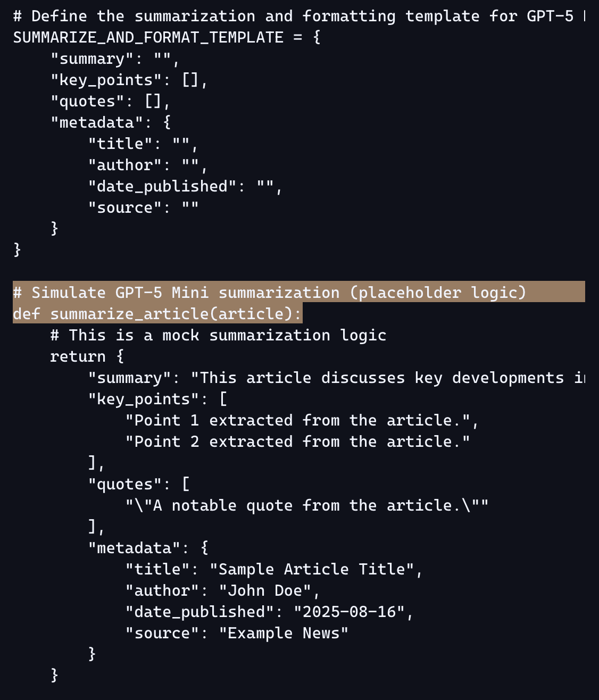Screen dimensions: 599x700
Task: Click the "Sample Article Title" string
Action: pyautogui.click(x=312, y=569)
